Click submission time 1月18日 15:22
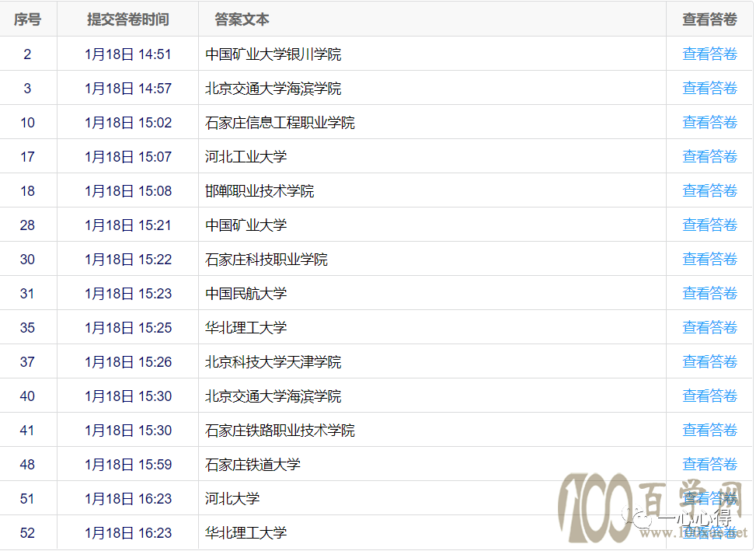Screen dimensions: 756x551 (128, 260)
